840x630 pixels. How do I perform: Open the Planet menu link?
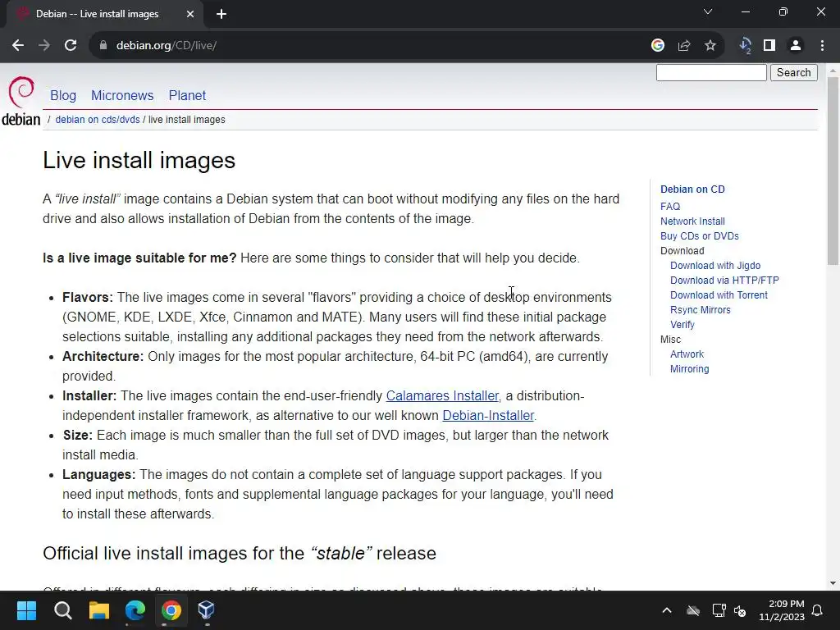[187, 95]
